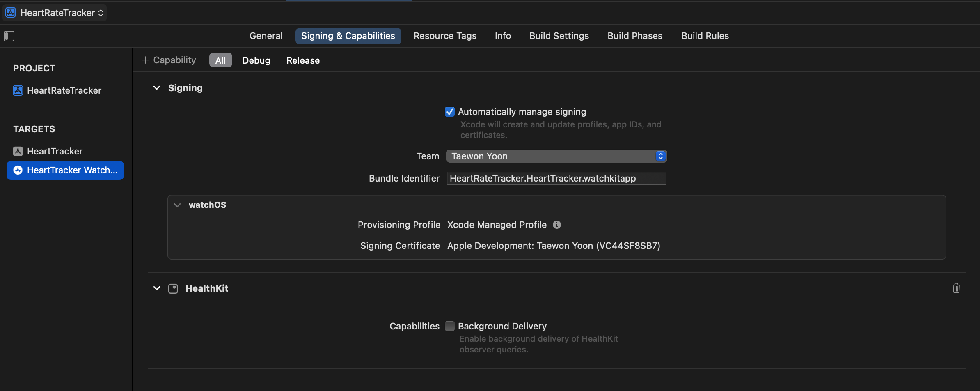
Task: Collapse the watchOS signing group
Action: pos(177,205)
